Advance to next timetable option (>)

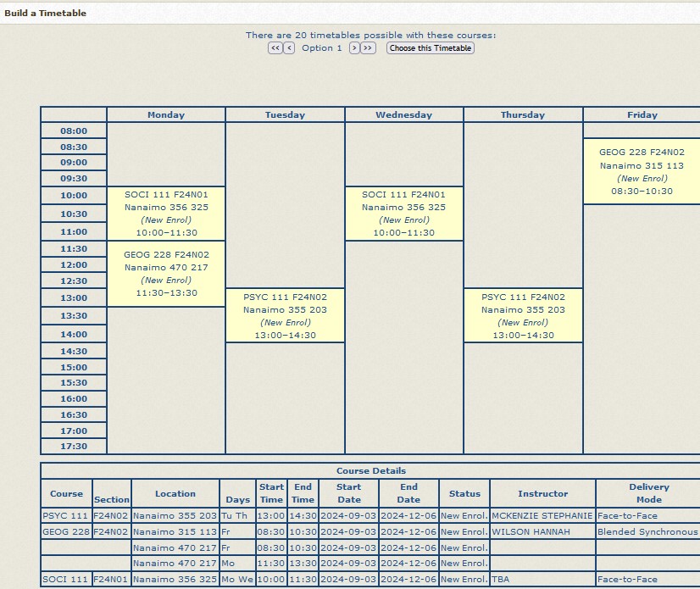(x=354, y=48)
